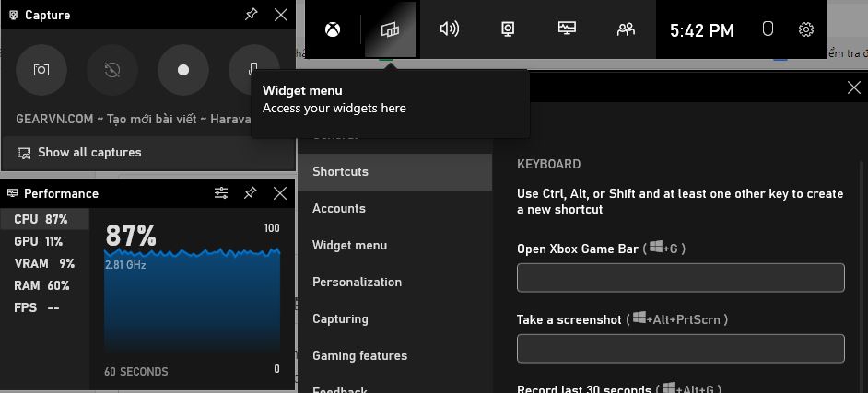Open Performance options sliders icon
Screen dimensions: 868x393
221,193
